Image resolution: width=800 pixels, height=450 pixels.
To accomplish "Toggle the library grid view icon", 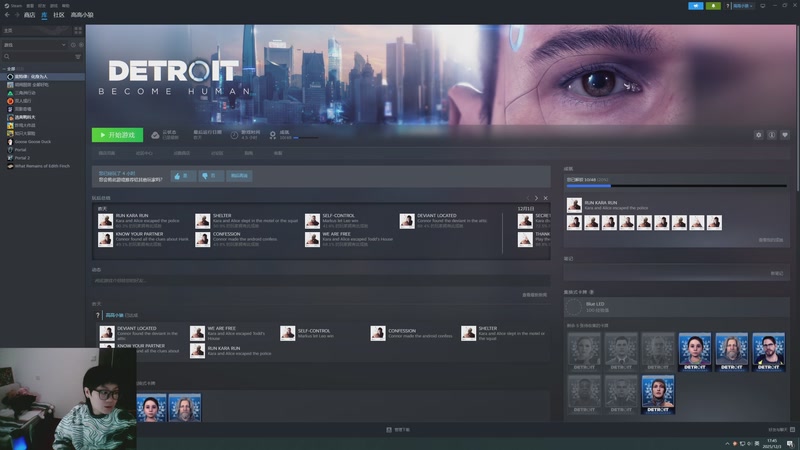I will coord(78,31).
